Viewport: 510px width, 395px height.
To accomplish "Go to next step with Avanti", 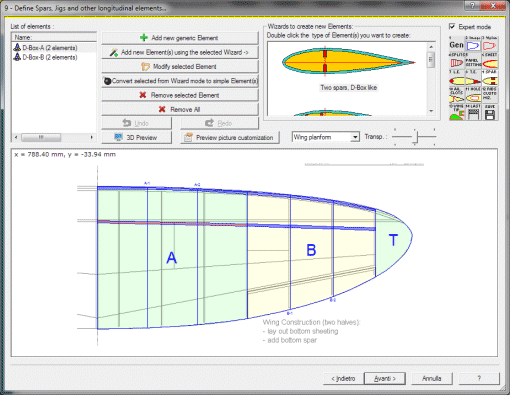I will [x=384, y=378].
